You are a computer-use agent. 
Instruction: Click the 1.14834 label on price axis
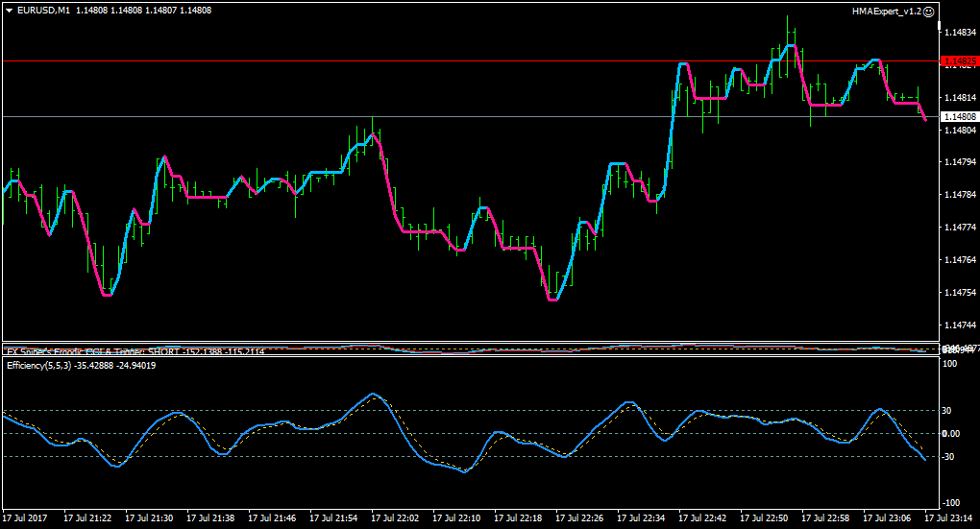(961, 32)
